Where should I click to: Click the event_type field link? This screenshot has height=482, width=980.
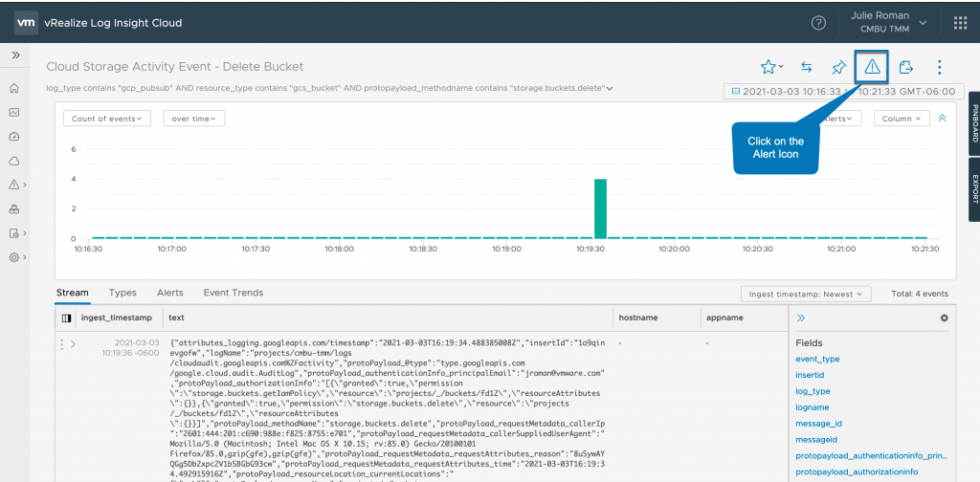[x=817, y=359]
